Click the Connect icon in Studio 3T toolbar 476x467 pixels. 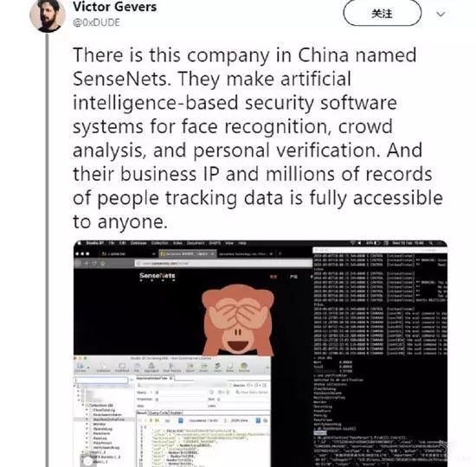tap(80, 368)
